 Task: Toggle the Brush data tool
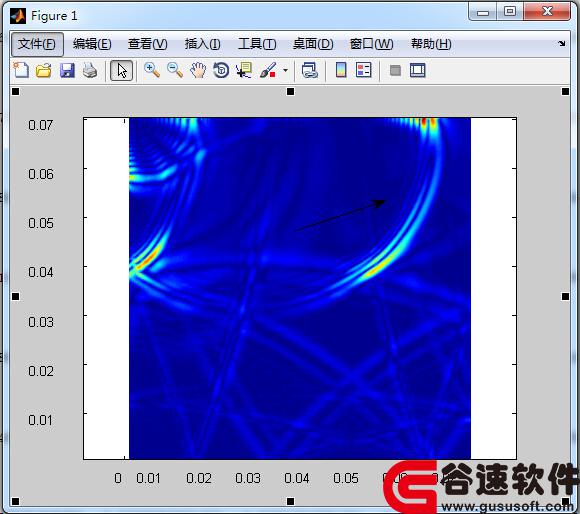(268, 70)
